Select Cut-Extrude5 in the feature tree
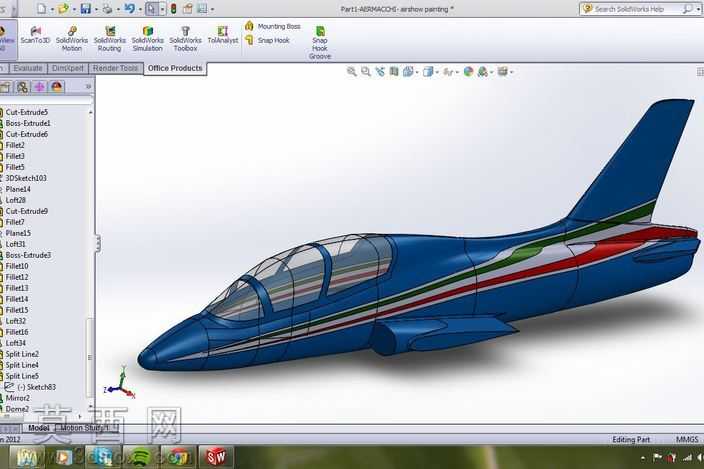704x469 pixels. (x=26, y=112)
